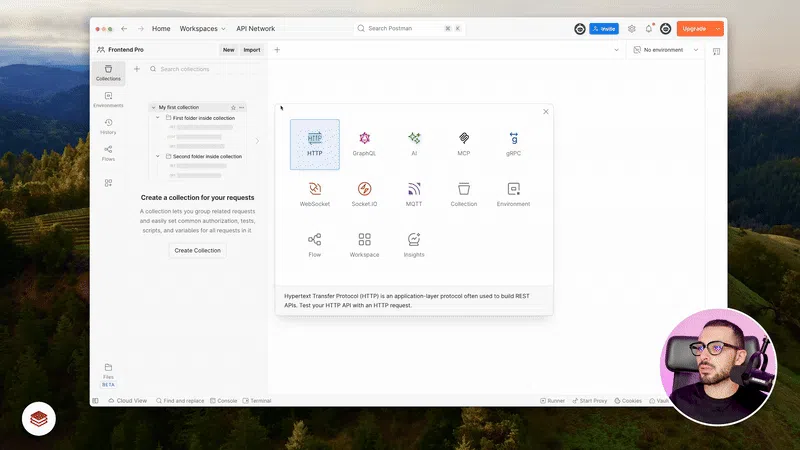800x450 pixels.
Task: Select the Flow tile in the dialog
Action: tap(315, 245)
